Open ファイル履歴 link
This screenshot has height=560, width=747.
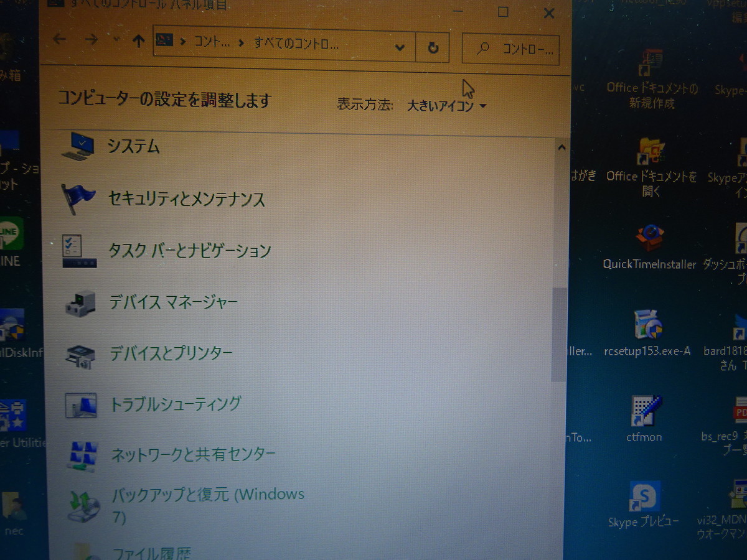click(x=151, y=553)
